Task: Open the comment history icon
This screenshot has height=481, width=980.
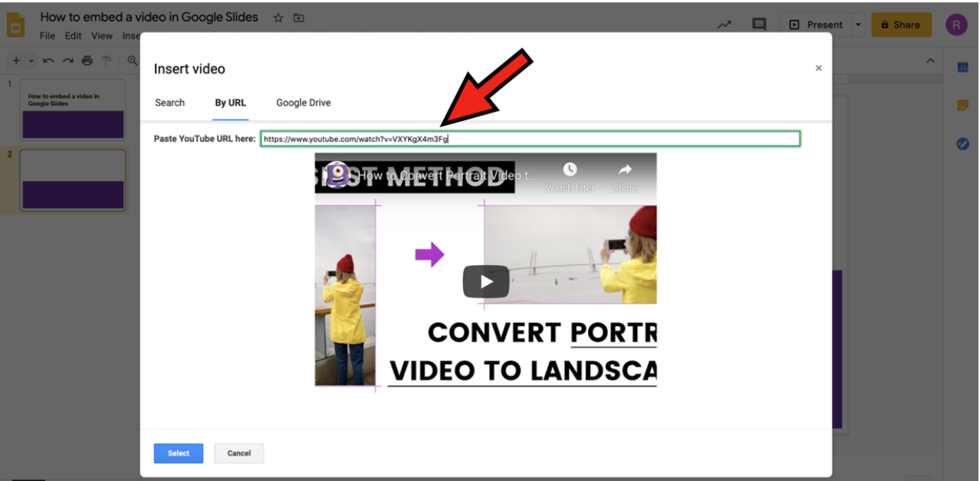Action: tap(759, 25)
